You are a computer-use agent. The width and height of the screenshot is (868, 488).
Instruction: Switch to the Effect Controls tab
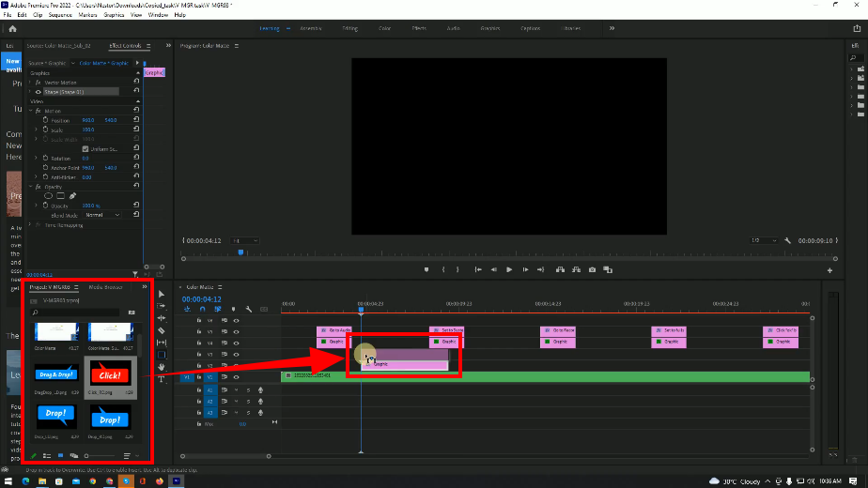click(125, 46)
